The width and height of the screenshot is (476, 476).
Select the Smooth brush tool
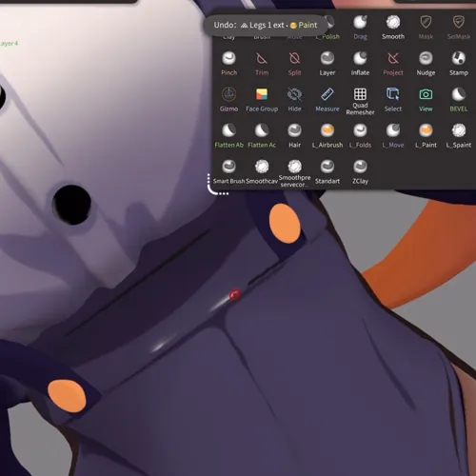(x=393, y=28)
